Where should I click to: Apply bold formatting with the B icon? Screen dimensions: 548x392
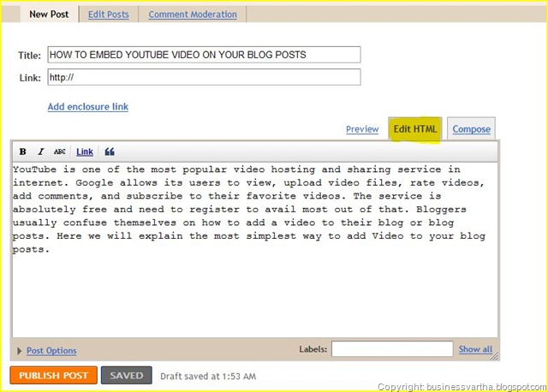point(23,151)
